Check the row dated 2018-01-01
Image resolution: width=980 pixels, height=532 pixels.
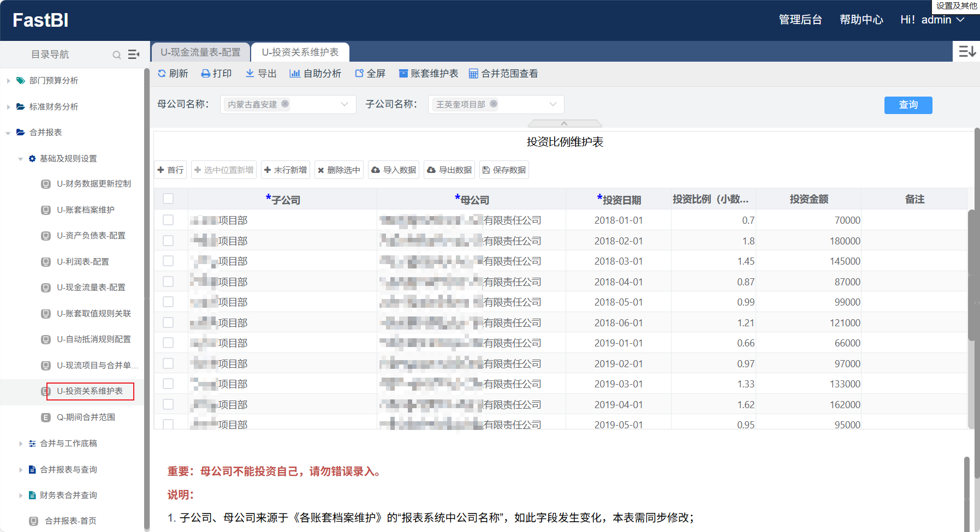[x=168, y=220]
